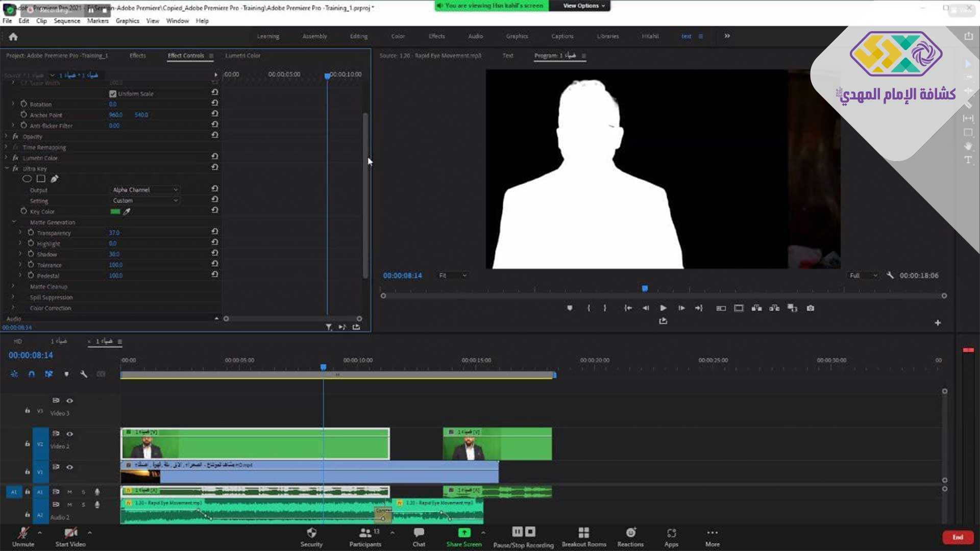Switch to the Lumetri Color tab
Screen dimensions: 980x551
point(242,56)
